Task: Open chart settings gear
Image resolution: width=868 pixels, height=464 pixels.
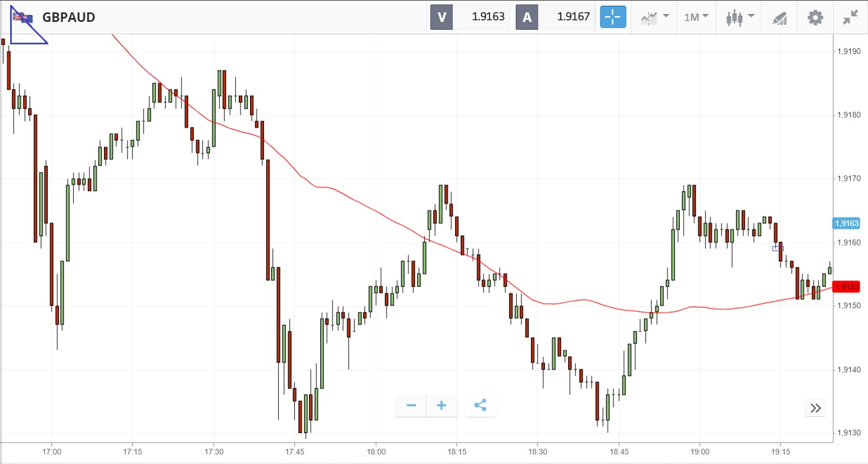Action: (x=815, y=17)
